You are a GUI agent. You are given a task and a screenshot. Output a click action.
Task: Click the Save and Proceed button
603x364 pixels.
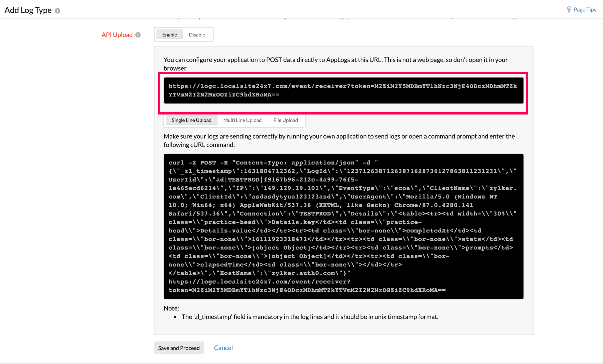(179, 348)
